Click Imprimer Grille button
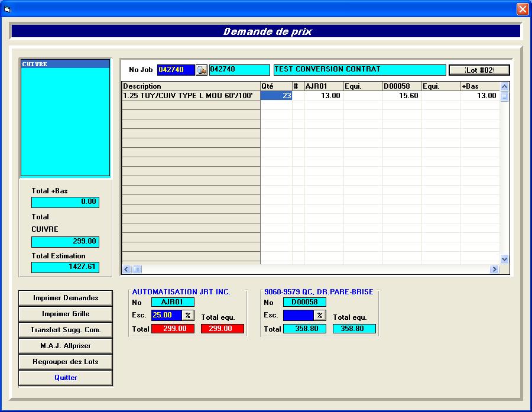The image size is (532, 412). click(x=66, y=314)
